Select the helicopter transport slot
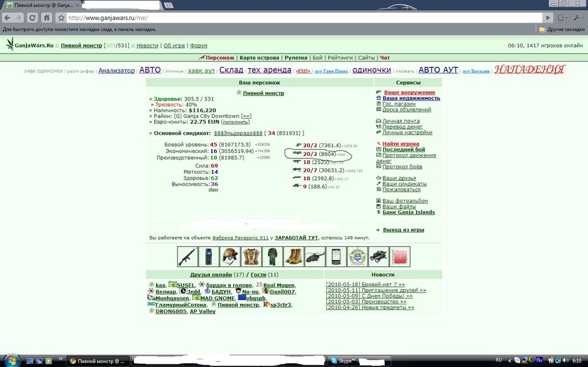Image resolution: width=588 pixels, height=367 pixels. [x=315, y=256]
